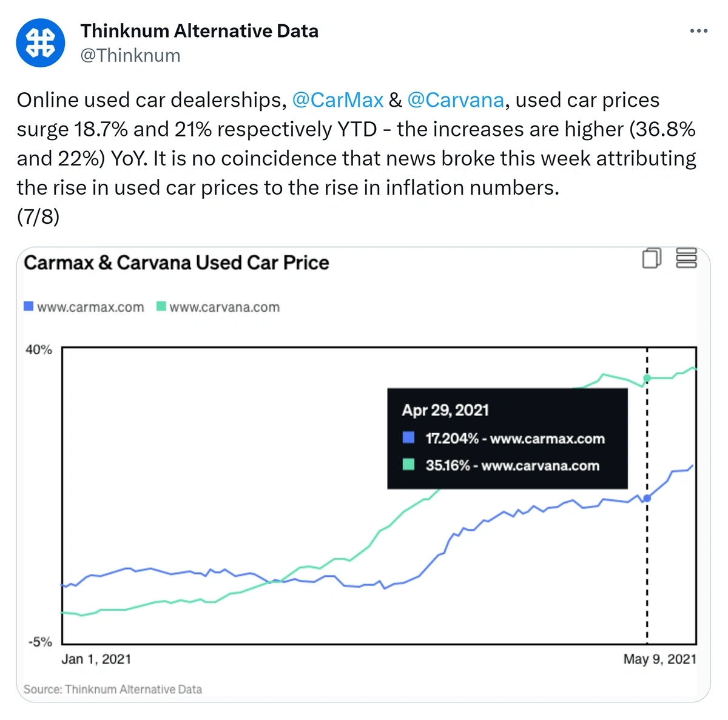Screen dimensions: 728x720
Task: Click the blue carmax legend swatch
Action: tap(29, 306)
